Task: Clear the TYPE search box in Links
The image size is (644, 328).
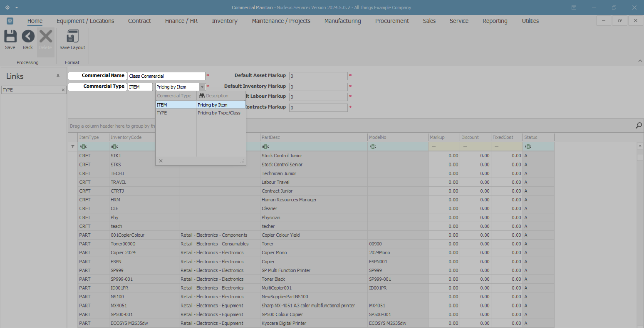Action: [x=63, y=90]
